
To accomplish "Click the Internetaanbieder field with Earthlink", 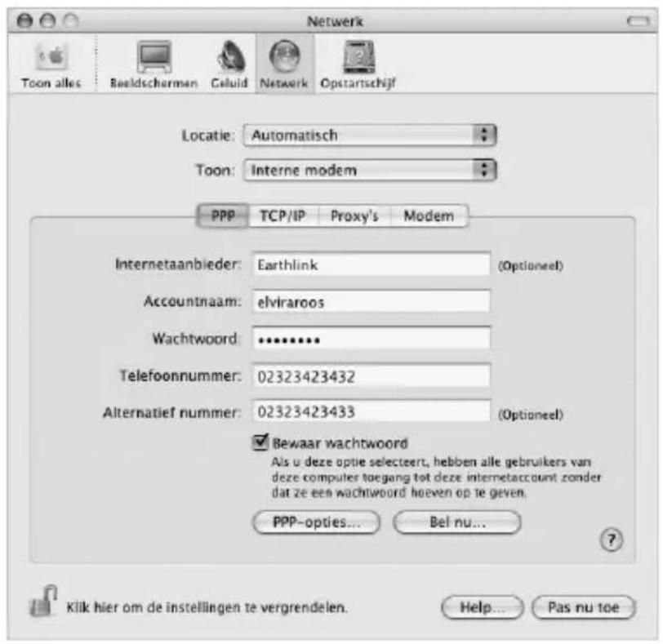I will point(372,265).
